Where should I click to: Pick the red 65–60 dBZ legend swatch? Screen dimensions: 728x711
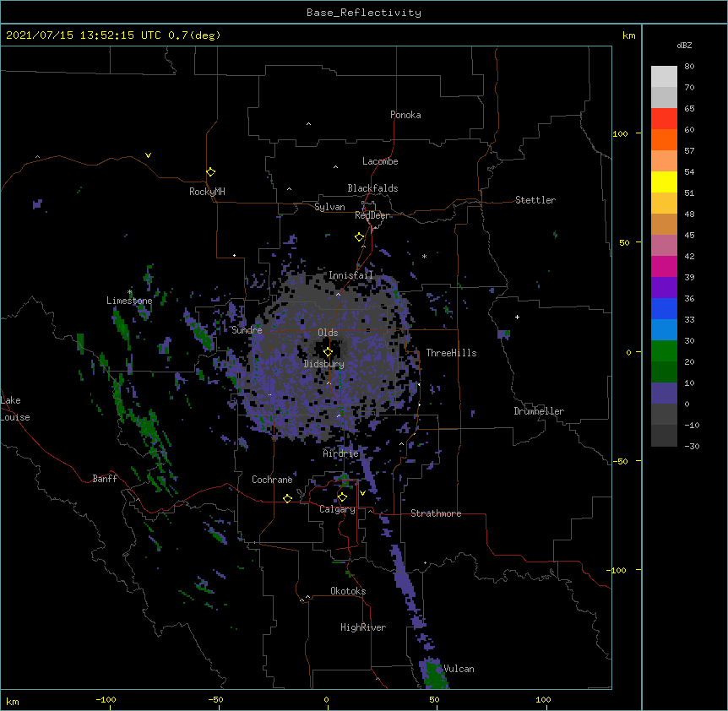(664, 119)
